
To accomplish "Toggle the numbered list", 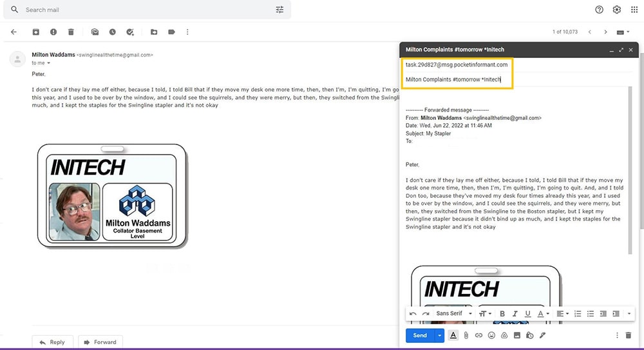I will (578, 313).
